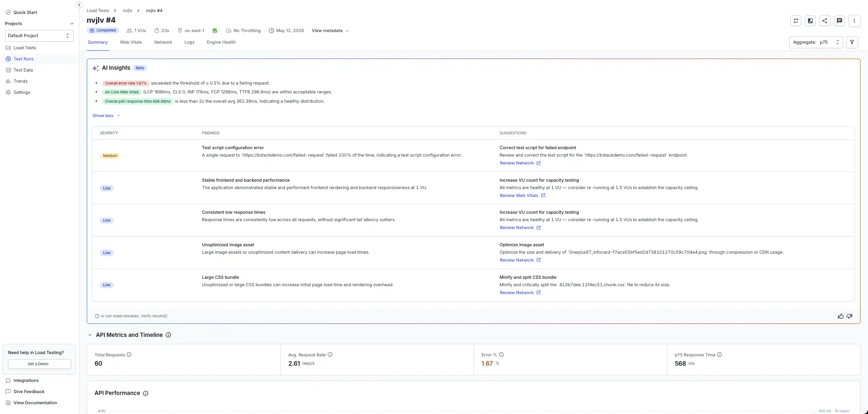The height and width of the screenshot is (414, 868).
Task: Click the May 12, 2026 date label
Action: (290, 31)
